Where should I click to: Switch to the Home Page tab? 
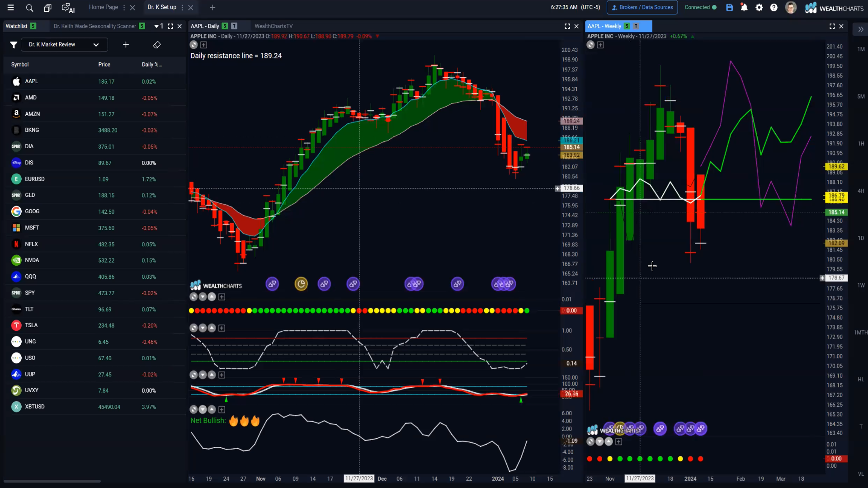[103, 7]
